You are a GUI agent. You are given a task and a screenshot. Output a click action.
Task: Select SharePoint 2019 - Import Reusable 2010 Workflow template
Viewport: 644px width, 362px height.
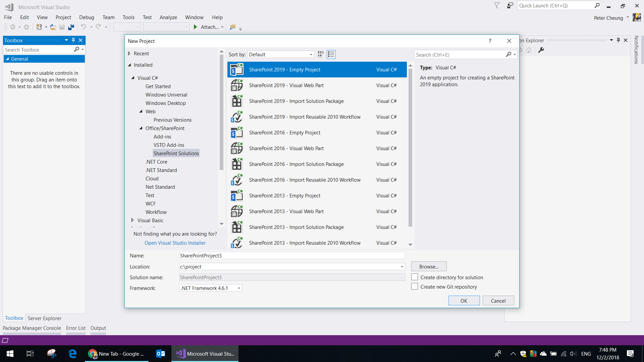coord(317,117)
